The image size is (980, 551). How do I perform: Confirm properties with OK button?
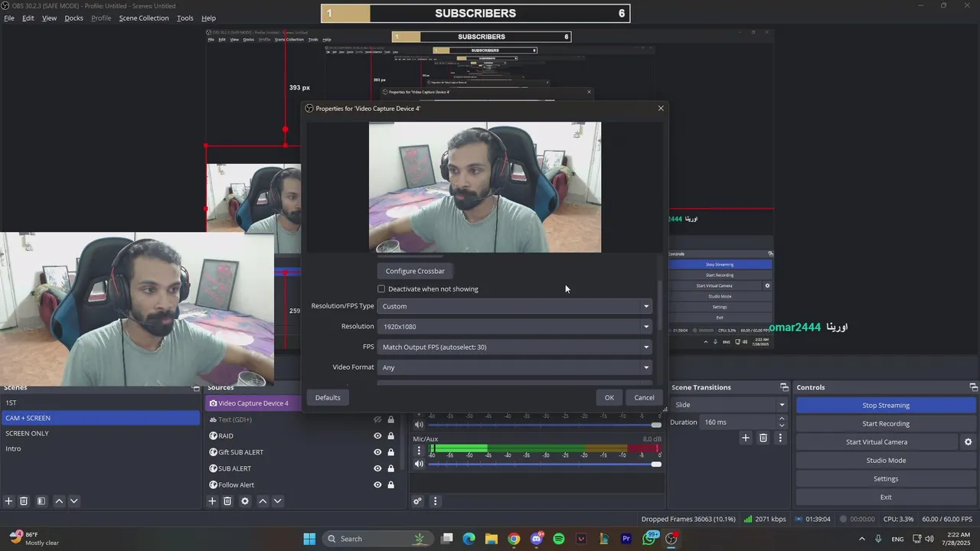(x=609, y=397)
